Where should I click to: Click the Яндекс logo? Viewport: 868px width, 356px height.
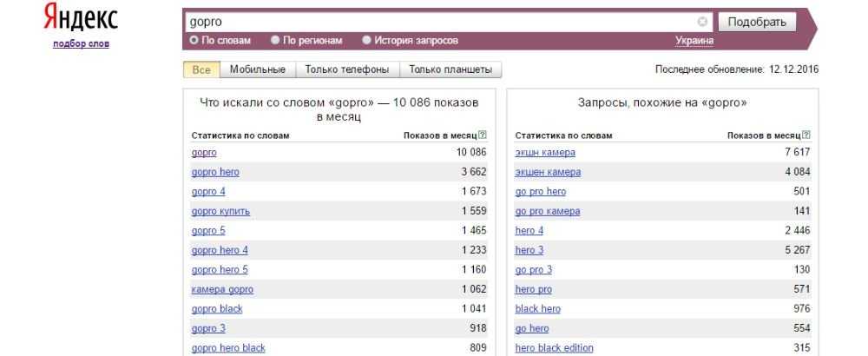click(81, 18)
